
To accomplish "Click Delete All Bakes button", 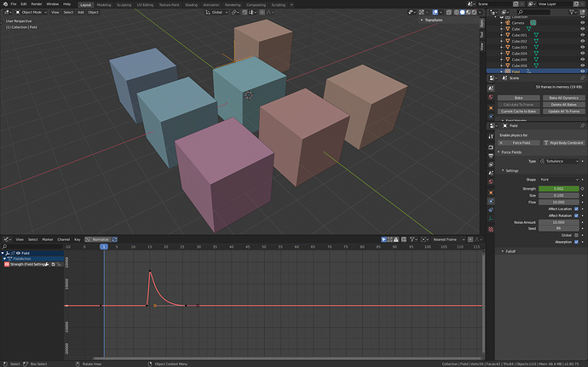I will [563, 105].
